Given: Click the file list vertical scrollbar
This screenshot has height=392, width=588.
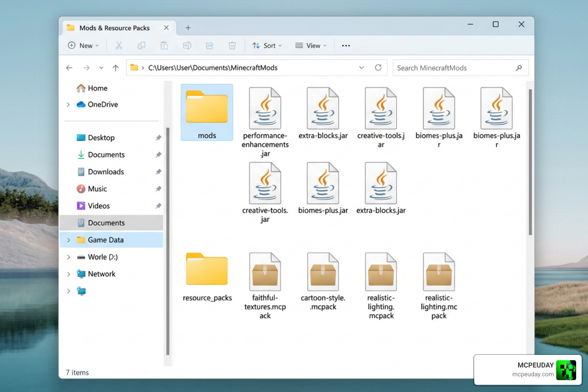Looking at the screenshot, I should point(530,162).
